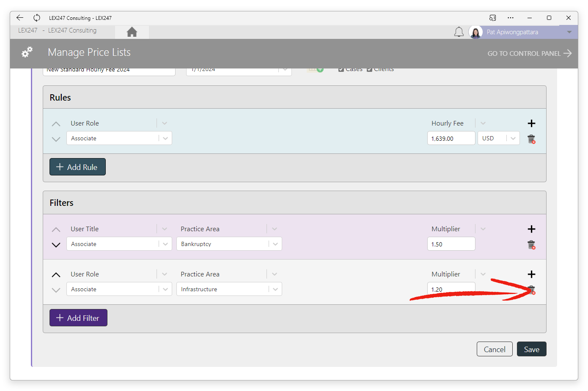The image size is (588, 391).
Task: Open the User Role dropdown in Rules
Action: [x=119, y=123]
